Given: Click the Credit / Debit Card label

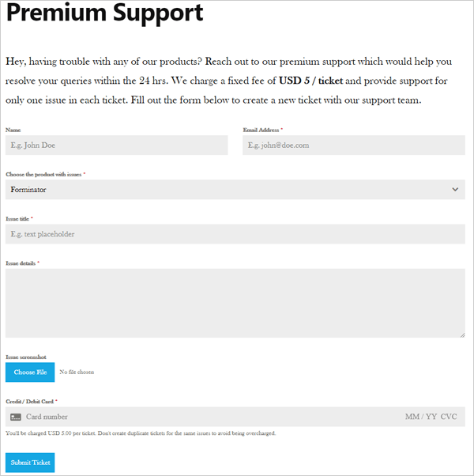Looking at the screenshot, I should 30,402.
